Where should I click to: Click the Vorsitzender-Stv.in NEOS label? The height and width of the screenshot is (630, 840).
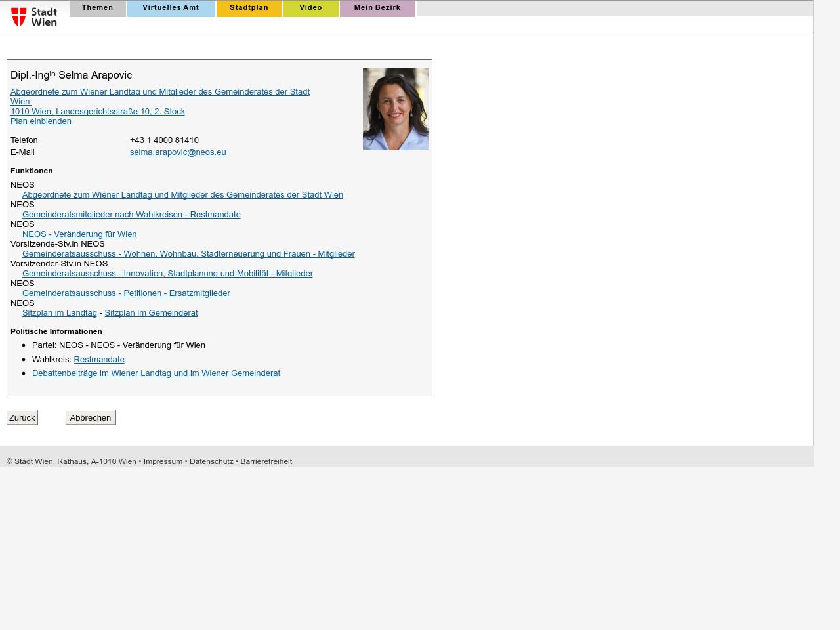[59, 264]
